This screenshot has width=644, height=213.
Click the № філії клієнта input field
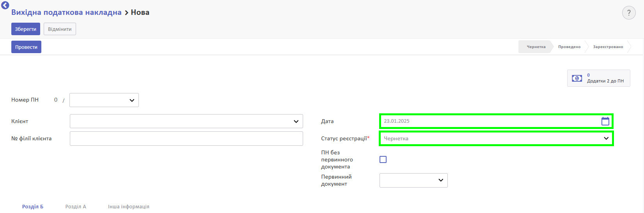[186, 139]
